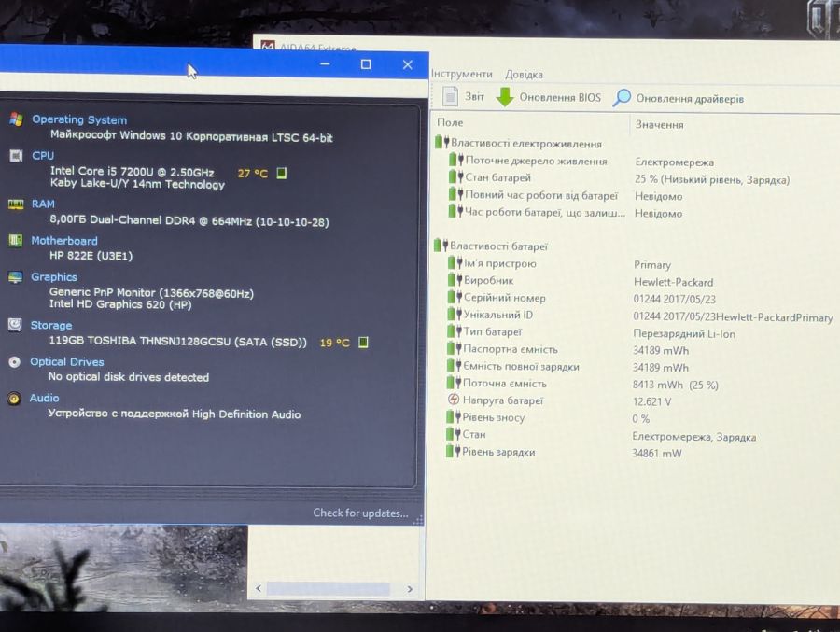
Task: Click the 34861 mW charge rate value
Action: [657, 453]
